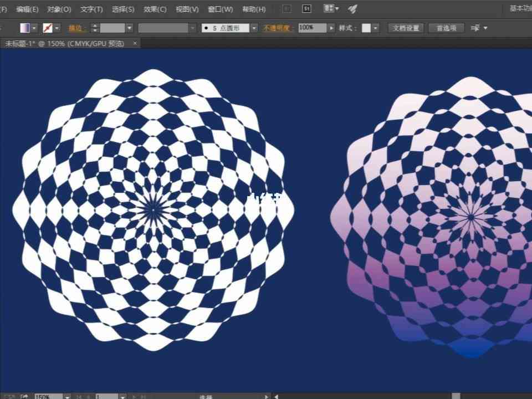532x399 pixels.
Task: Expand the artboard navigation dropdown
Action: 123,396
